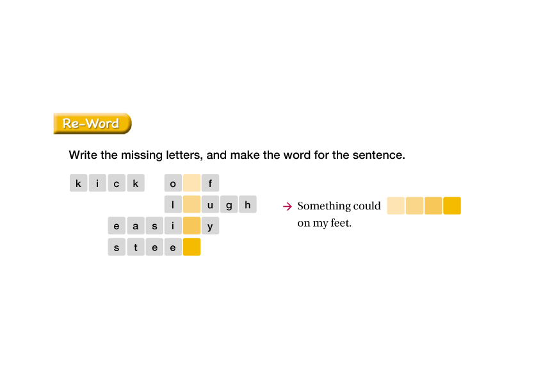Click the "o" tile before the blank
Viewport: 559px width, 392px height.
point(173,183)
